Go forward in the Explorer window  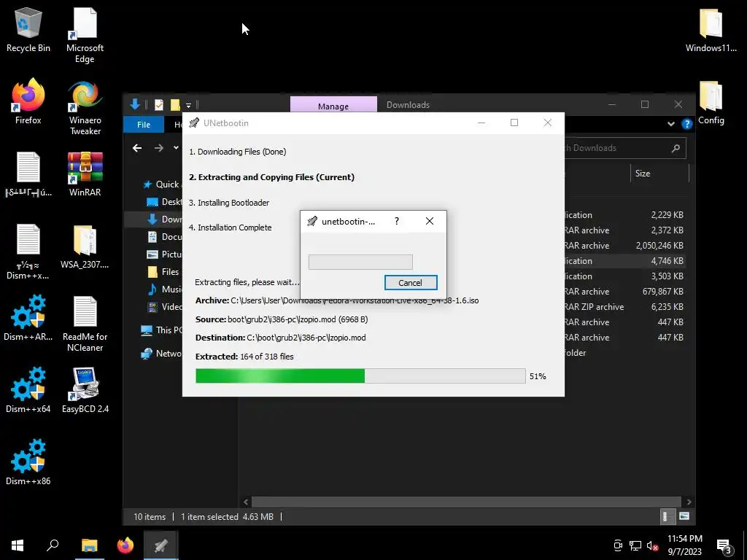(158, 148)
